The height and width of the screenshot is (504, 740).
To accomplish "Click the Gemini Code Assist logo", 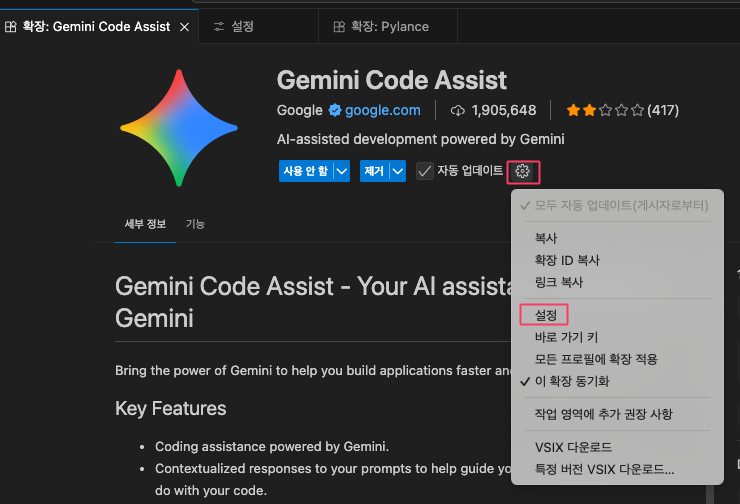I will pos(179,128).
